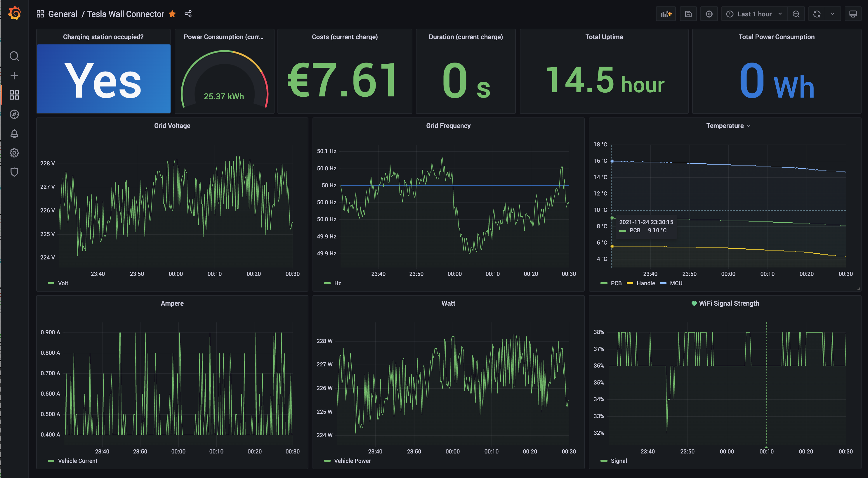Click the Total Uptime panel title
The width and height of the screenshot is (868, 478).
[x=604, y=37]
